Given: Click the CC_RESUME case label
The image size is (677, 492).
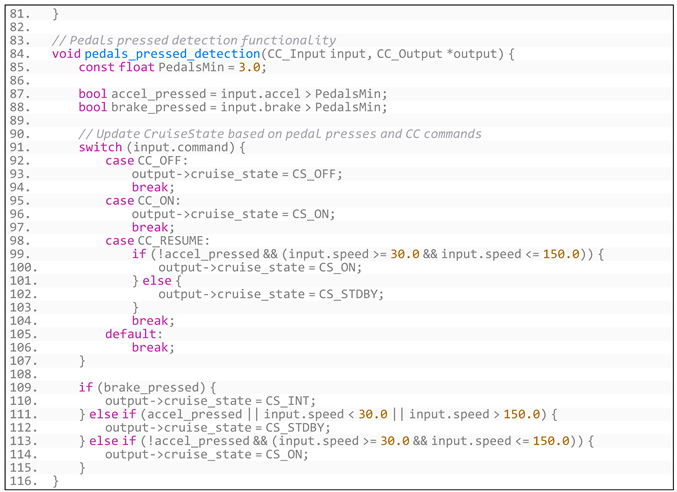Looking at the screenshot, I should coord(175,240).
